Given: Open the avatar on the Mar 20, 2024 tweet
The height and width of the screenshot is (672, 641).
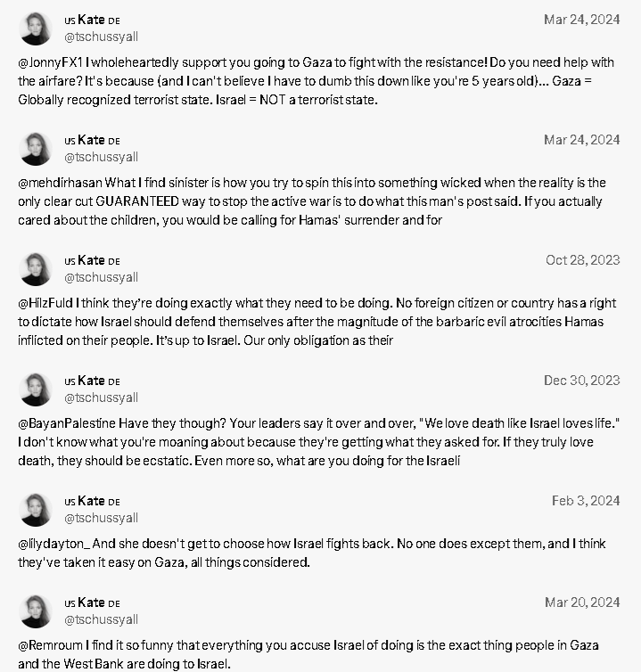Looking at the screenshot, I should coord(35,611).
